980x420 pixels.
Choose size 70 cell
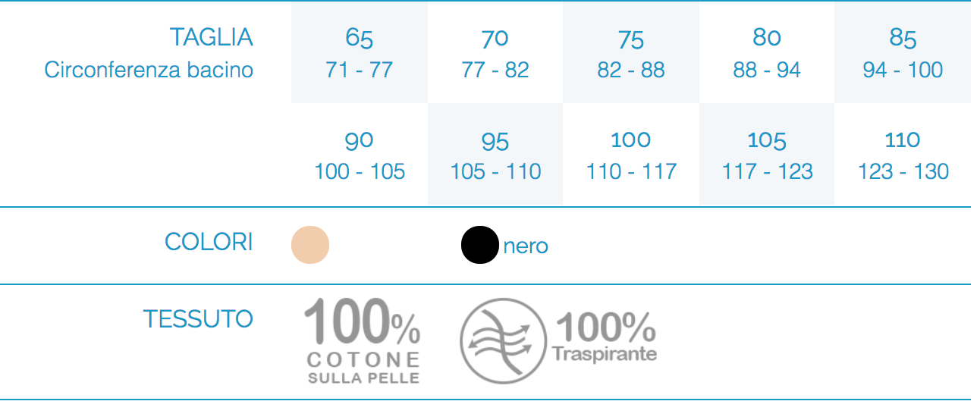click(495, 52)
